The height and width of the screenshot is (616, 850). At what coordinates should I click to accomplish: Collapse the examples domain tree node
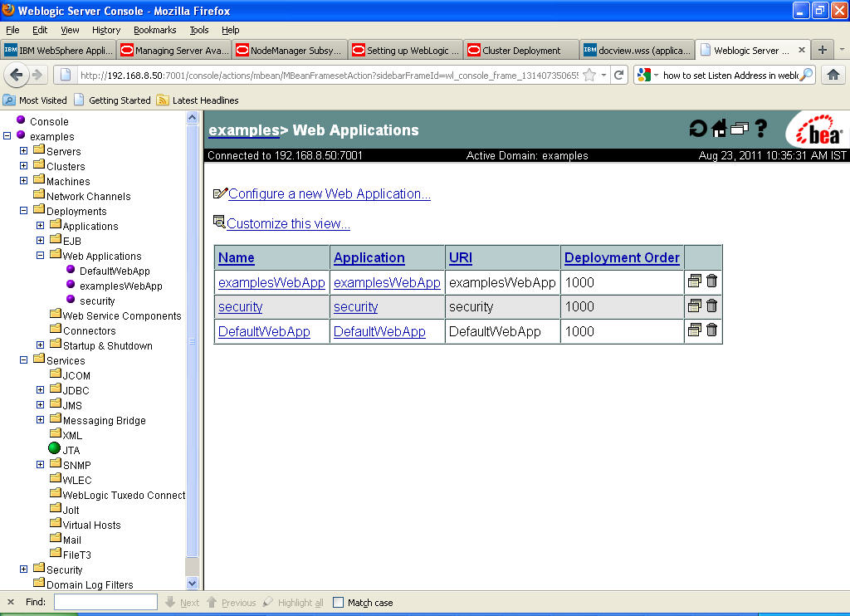pos(7,135)
